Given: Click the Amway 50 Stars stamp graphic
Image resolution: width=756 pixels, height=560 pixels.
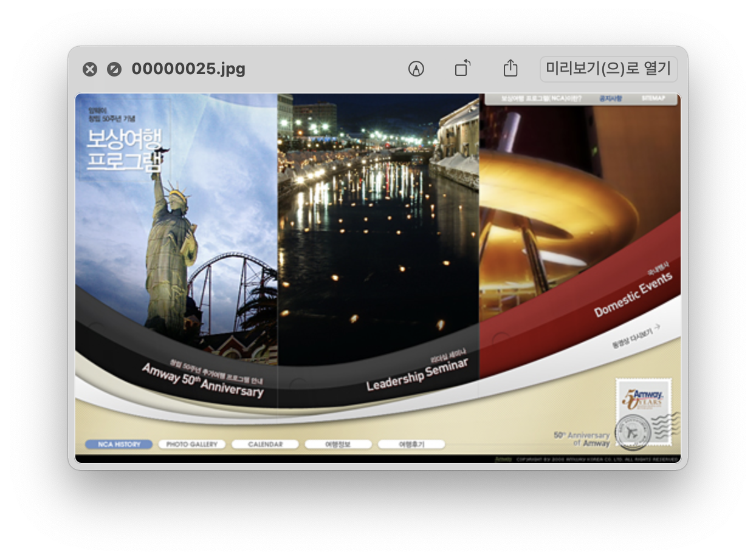Looking at the screenshot, I should pos(644,412).
